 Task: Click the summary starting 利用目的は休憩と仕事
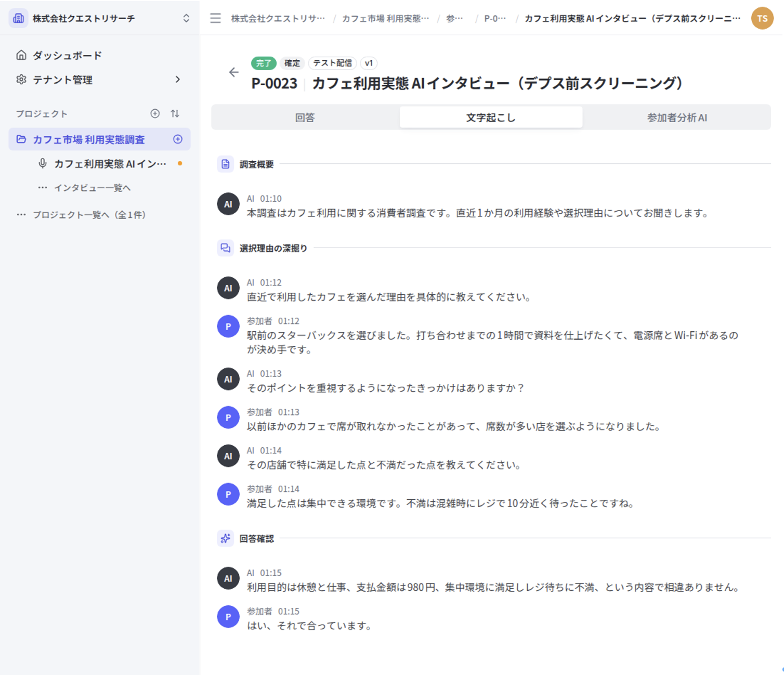coord(493,587)
